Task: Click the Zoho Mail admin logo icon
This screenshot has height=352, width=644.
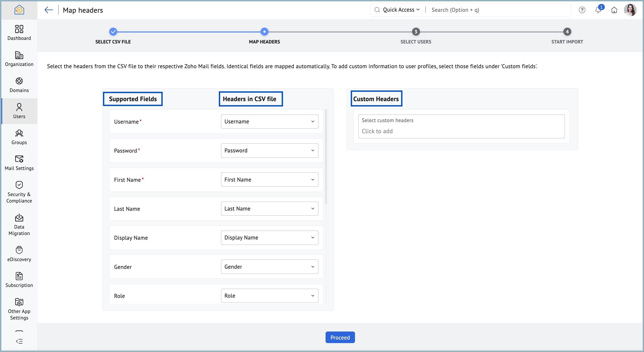Action: pyautogui.click(x=19, y=10)
